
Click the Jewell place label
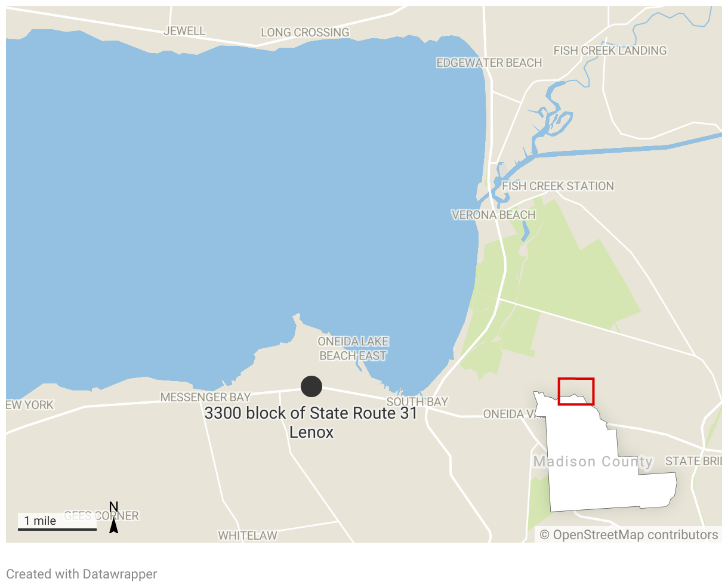(x=184, y=30)
